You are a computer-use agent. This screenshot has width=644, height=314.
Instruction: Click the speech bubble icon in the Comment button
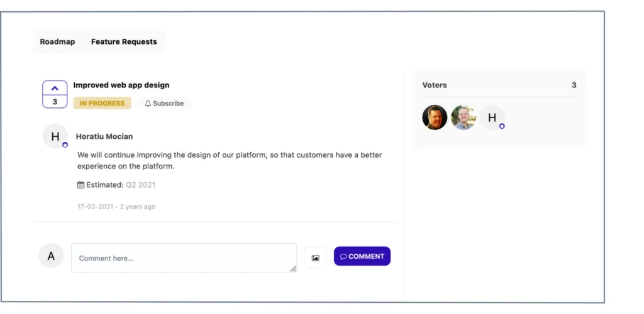[x=343, y=256]
